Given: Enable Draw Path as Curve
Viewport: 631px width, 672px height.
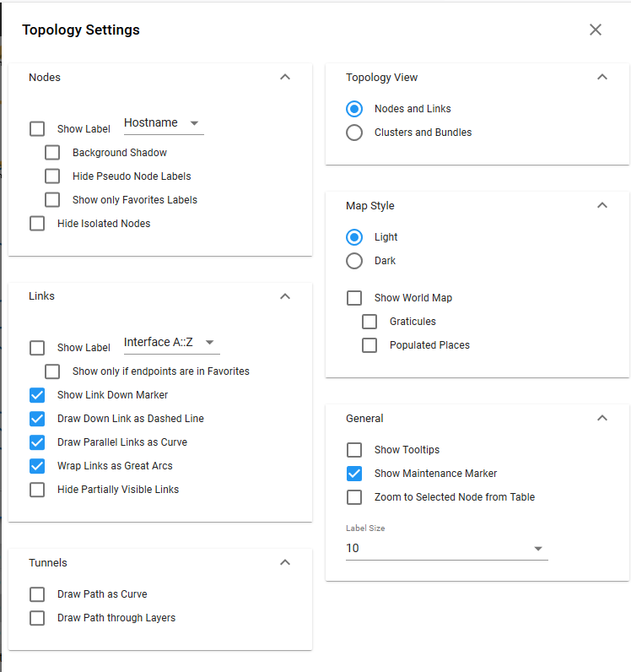Looking at the screenshot, I should coord(37,594).
